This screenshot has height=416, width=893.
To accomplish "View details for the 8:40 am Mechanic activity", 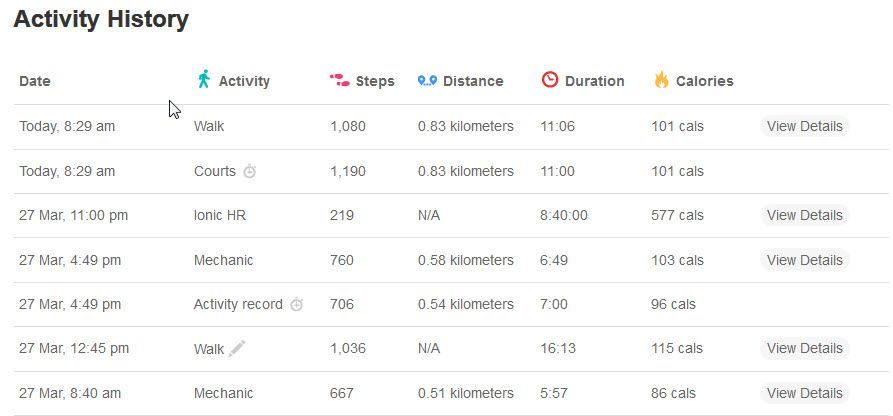I will point(804,393).
